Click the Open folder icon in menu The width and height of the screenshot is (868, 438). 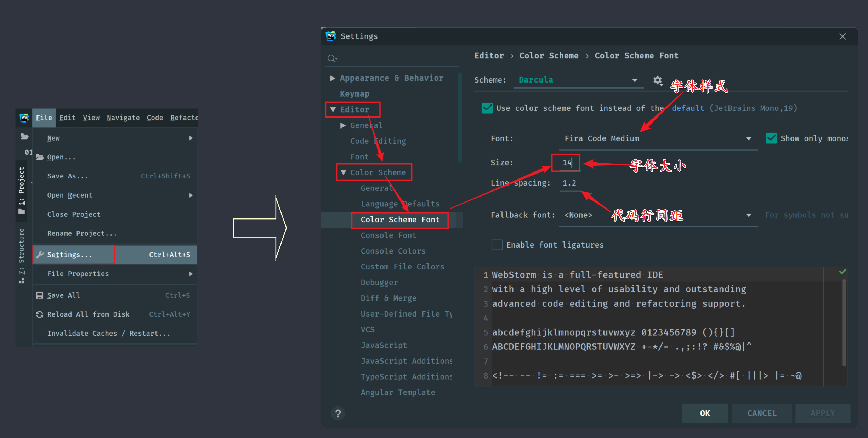coord(40,157)
